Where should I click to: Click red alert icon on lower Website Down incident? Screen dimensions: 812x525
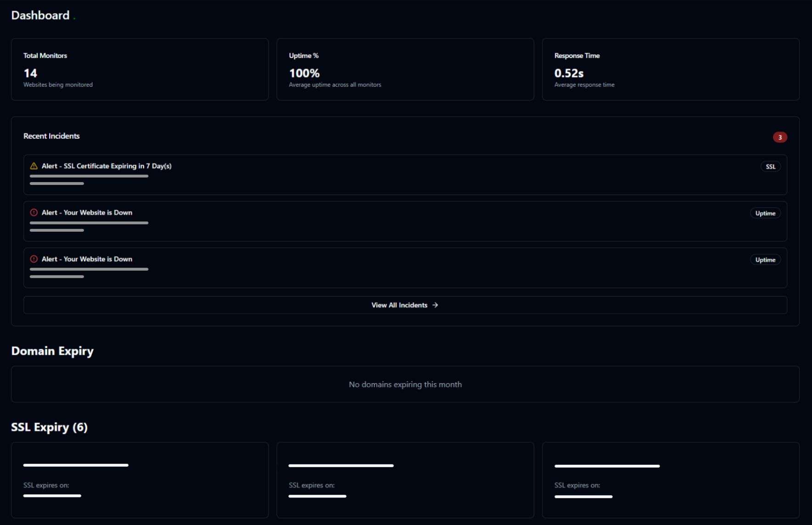(34, 259)
